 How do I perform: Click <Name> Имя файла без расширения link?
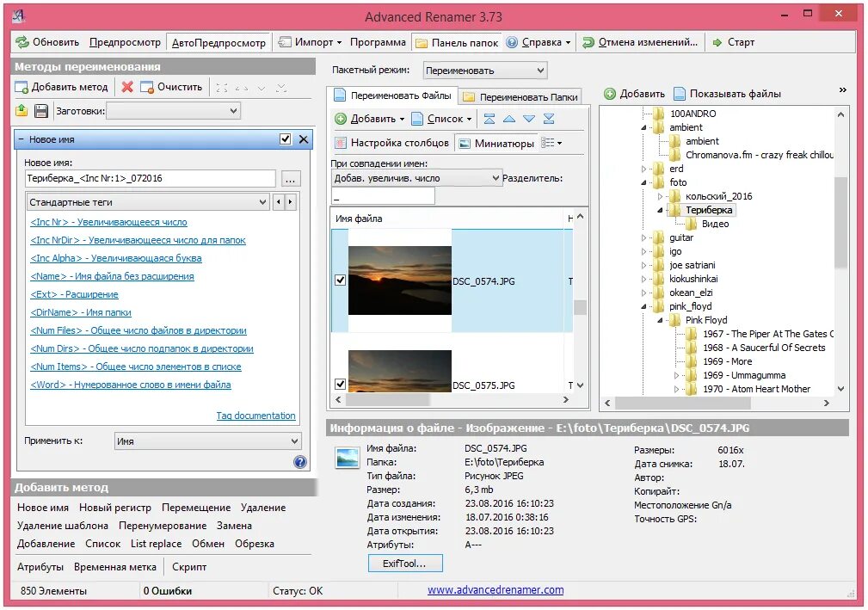pos(112,276)
